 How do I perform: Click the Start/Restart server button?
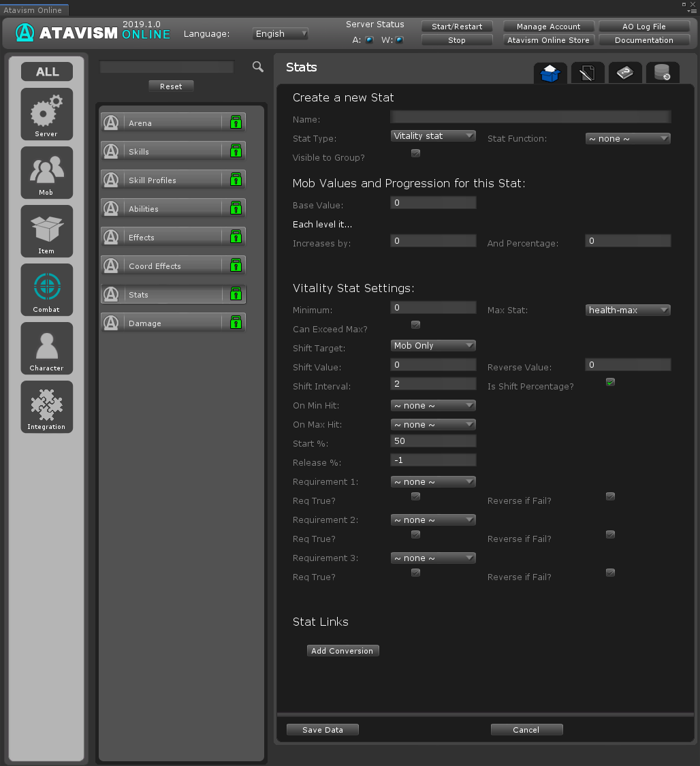(457, 27)
